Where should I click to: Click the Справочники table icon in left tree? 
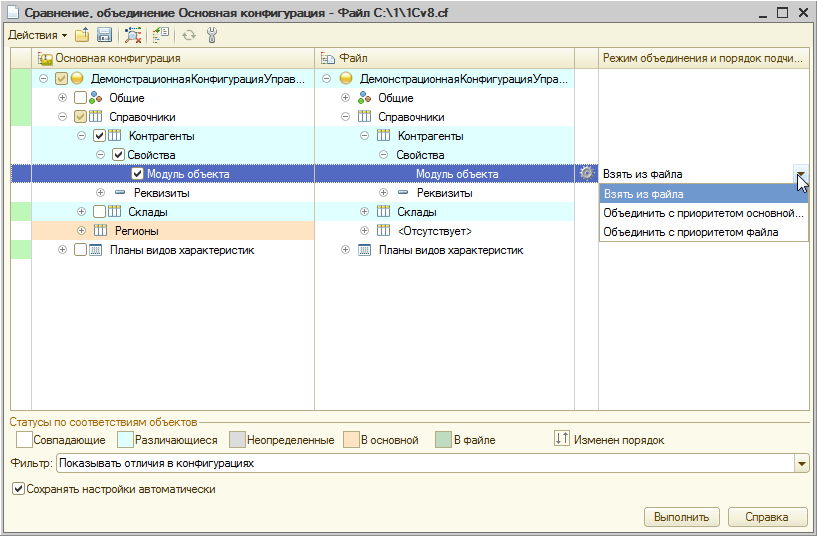(96, 117)
